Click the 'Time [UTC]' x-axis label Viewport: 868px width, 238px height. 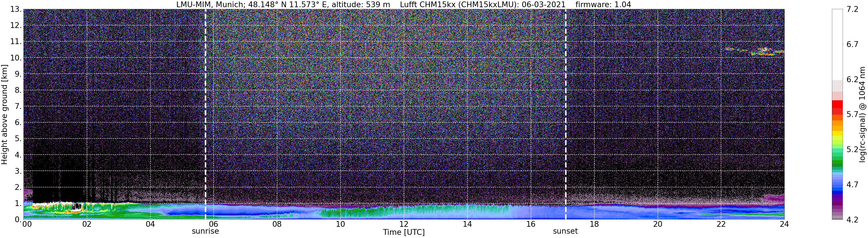point(404,232)
